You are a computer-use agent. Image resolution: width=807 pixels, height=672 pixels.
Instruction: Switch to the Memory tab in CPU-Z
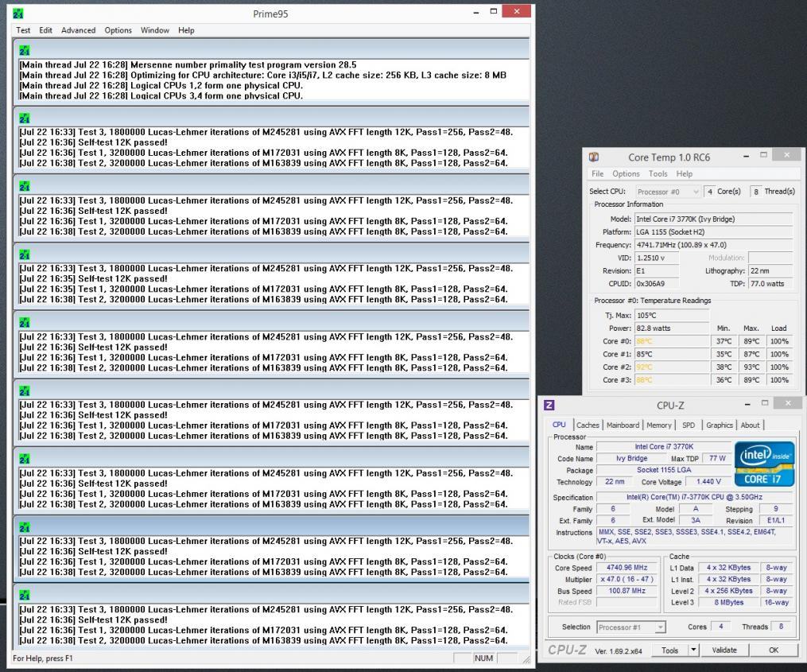659,425
